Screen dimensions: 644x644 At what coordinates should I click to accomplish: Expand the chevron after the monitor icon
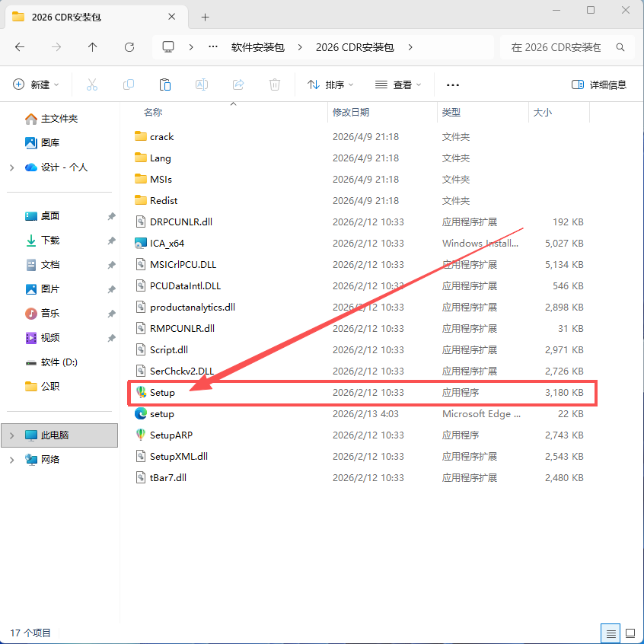(x=191, y=47)
